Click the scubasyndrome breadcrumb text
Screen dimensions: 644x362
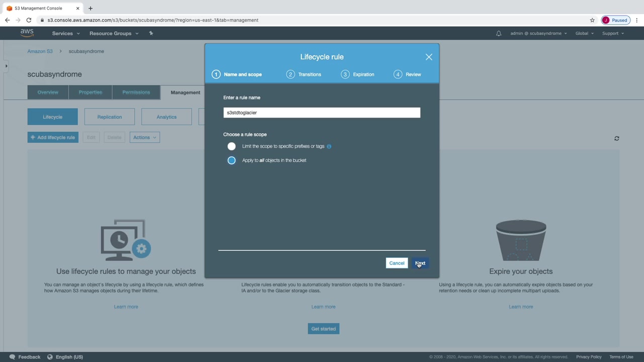[x=86, y=51]
